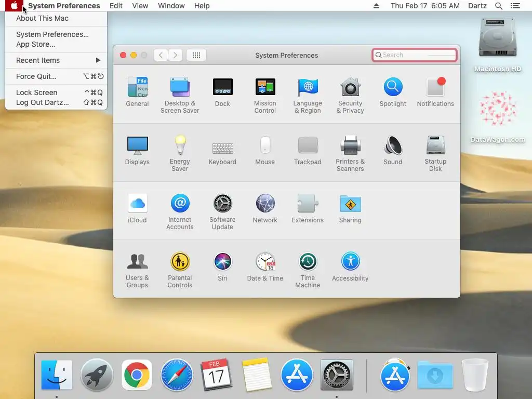This screenshot has width=532, height=399.
Task: Open the General preference pane
Action: pos(137,91)
